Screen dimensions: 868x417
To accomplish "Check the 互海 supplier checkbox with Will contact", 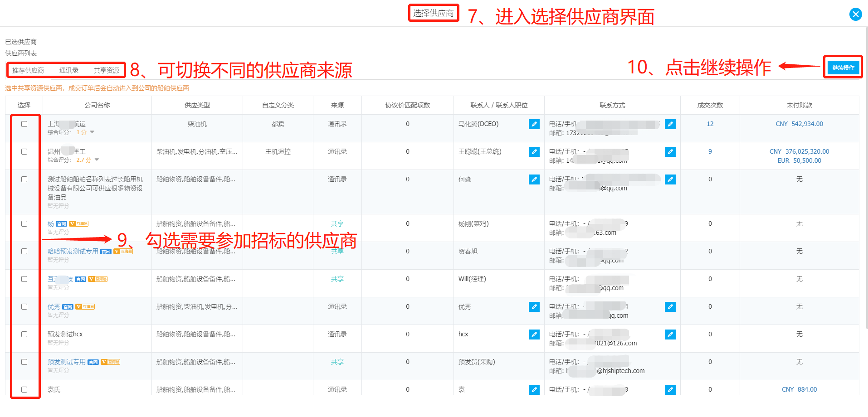I will point(24,279).
